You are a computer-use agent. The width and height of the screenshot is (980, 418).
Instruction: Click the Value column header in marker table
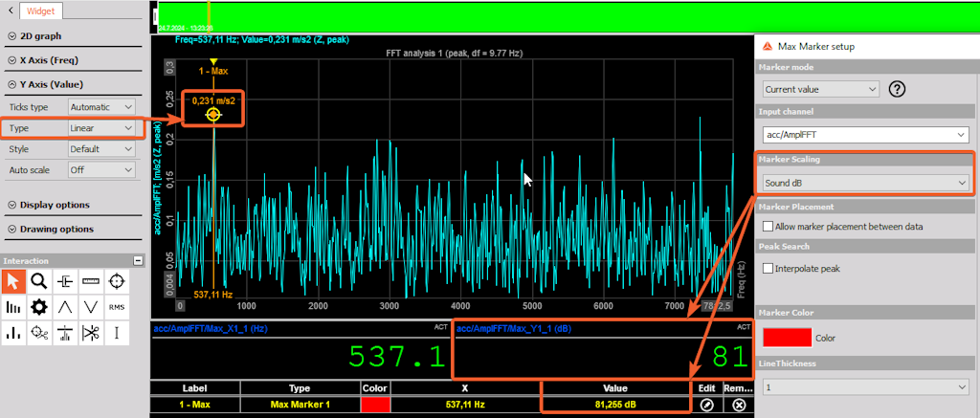click(615, 388)
